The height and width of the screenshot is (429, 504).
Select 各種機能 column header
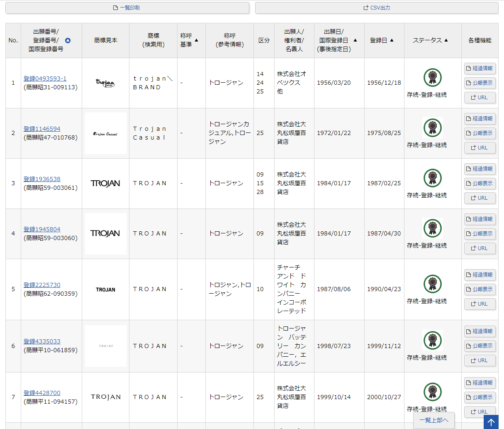[480, 40]
